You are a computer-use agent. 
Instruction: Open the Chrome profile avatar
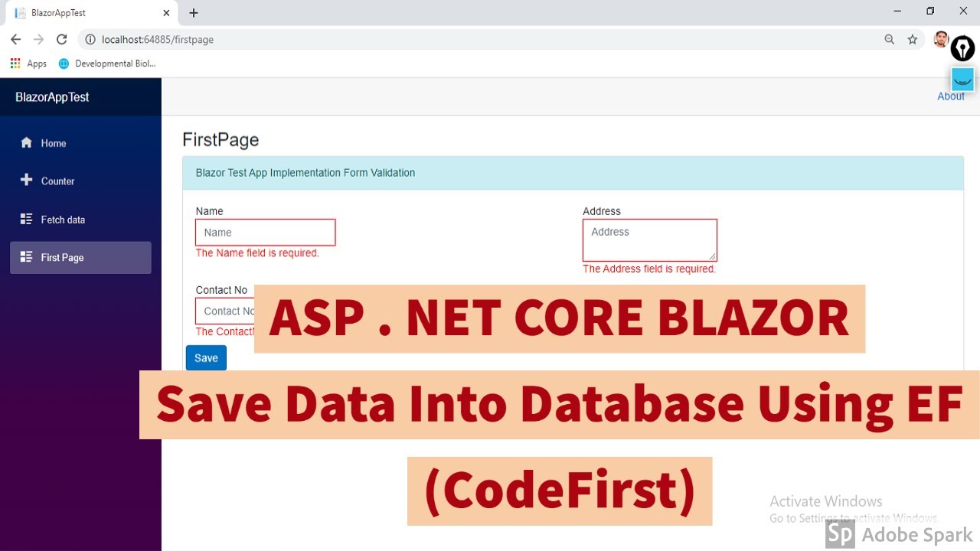(941, 39)
